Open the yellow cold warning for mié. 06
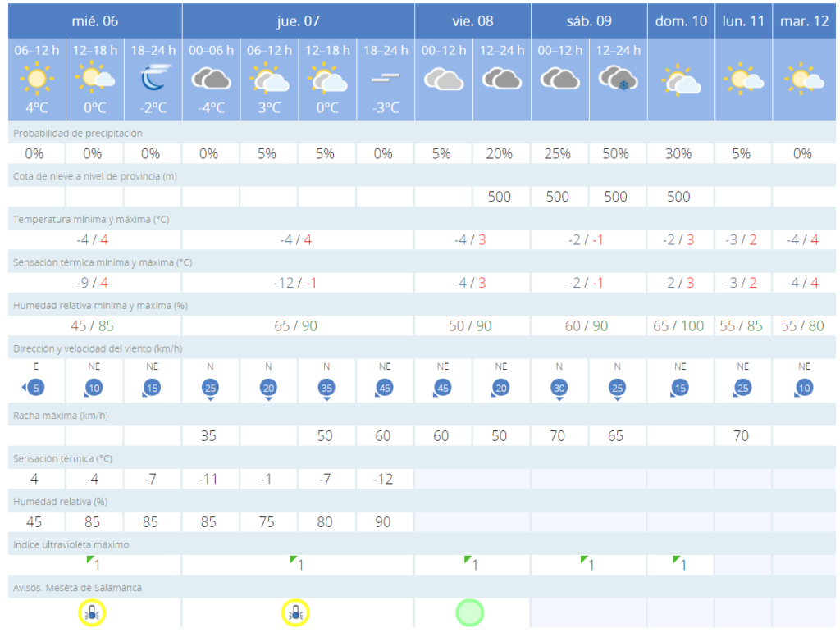This screenshot has height=637, width=840. [92, 613]
